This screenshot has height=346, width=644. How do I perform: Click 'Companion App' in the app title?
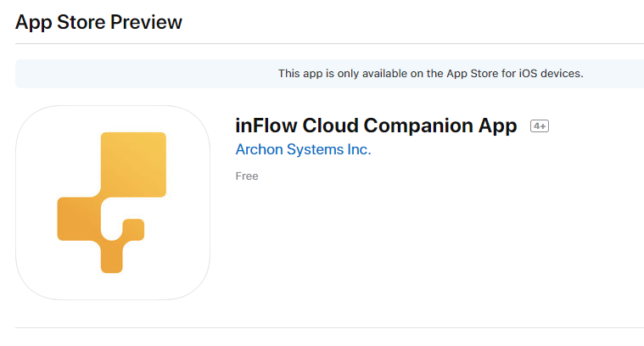440,126
